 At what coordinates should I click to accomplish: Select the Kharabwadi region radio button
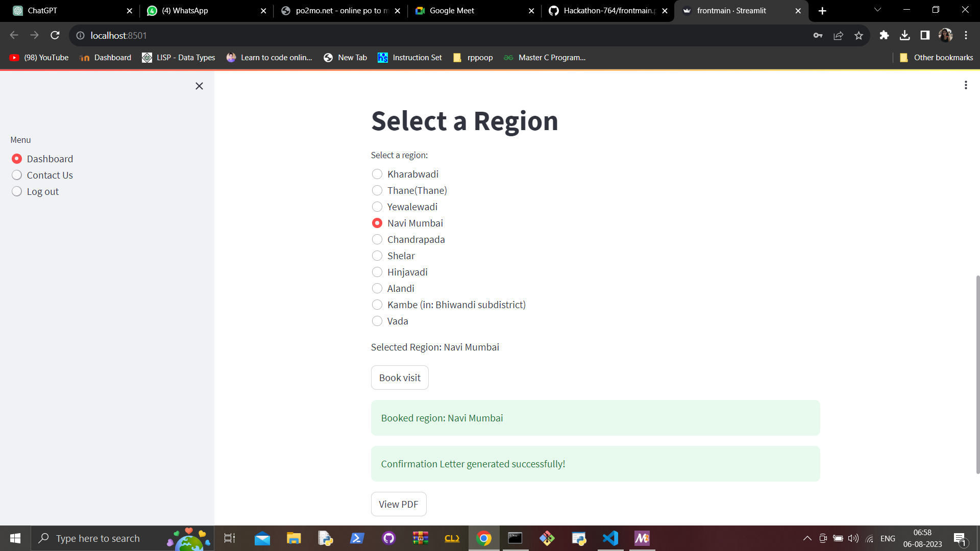[x=377, y=174]
